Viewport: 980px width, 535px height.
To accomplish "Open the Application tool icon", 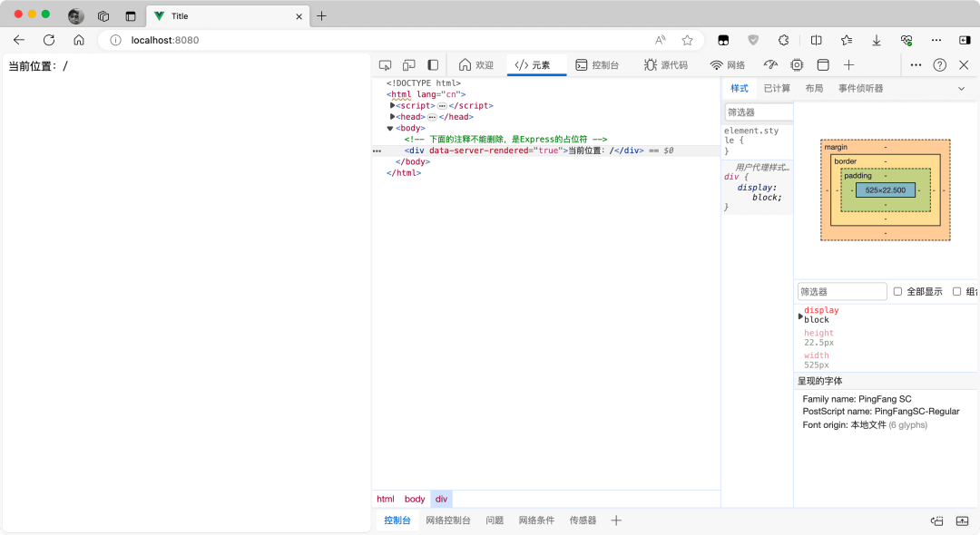I will (823, 65).
